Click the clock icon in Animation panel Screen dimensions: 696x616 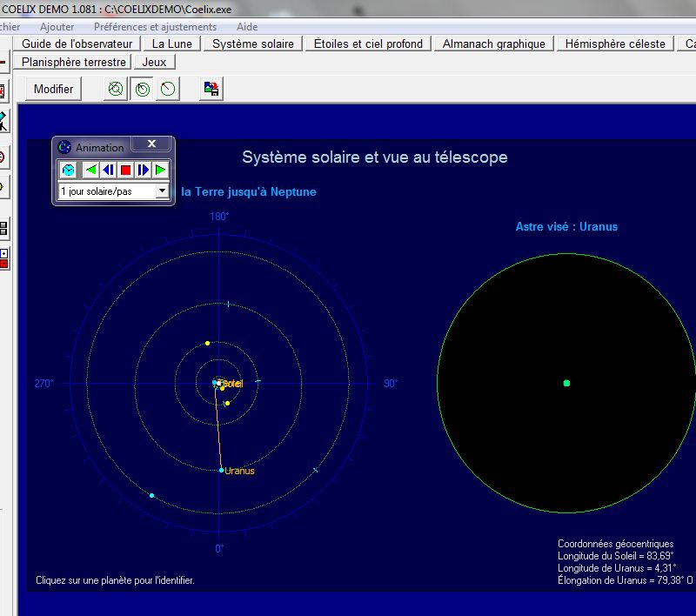pos(69,170)
